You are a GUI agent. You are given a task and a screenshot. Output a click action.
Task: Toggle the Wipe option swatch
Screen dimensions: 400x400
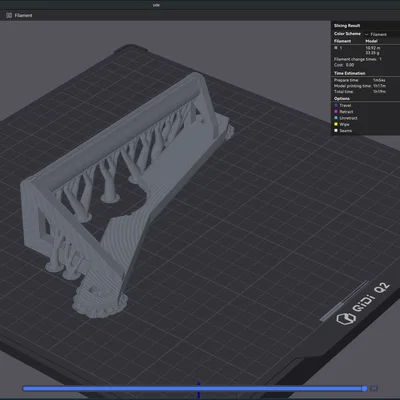[336, 124]
